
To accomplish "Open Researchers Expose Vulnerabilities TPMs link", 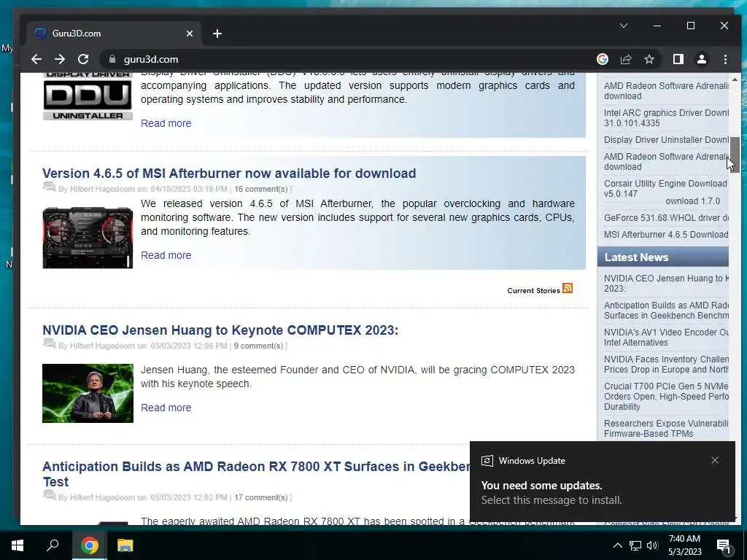I will 666,429.
